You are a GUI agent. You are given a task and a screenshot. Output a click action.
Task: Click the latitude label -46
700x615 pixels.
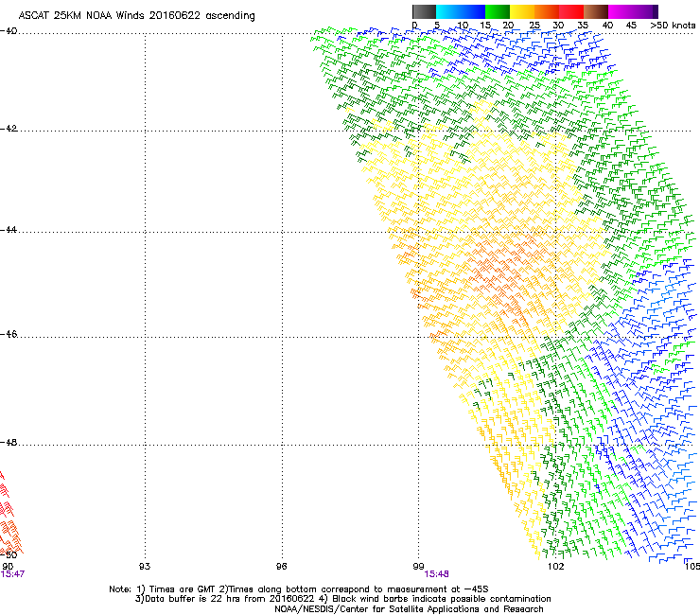(x=9, y=334)
